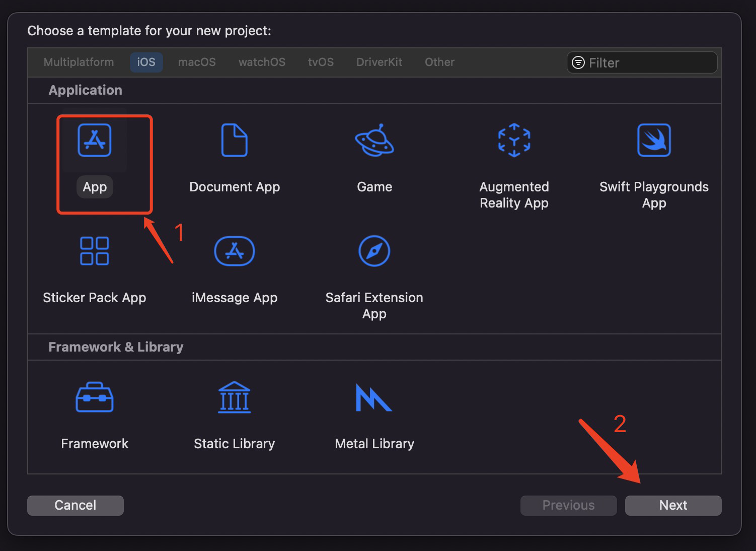
Task: Click the "Augmented Reality App" label
Action: (x=514, y=195)
